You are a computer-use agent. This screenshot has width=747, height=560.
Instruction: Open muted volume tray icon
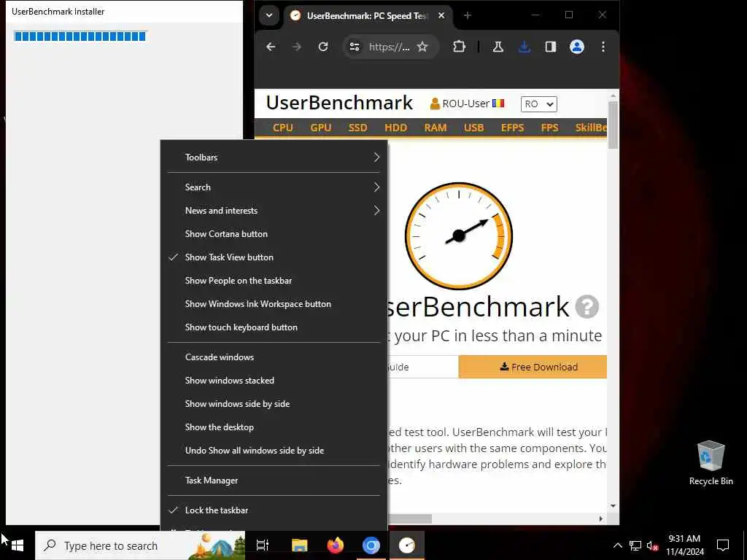(x=652, y=545)
